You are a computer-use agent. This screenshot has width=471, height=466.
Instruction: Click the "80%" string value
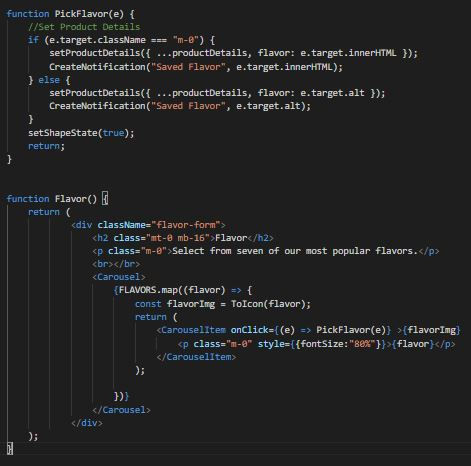[x=362, y=344]
